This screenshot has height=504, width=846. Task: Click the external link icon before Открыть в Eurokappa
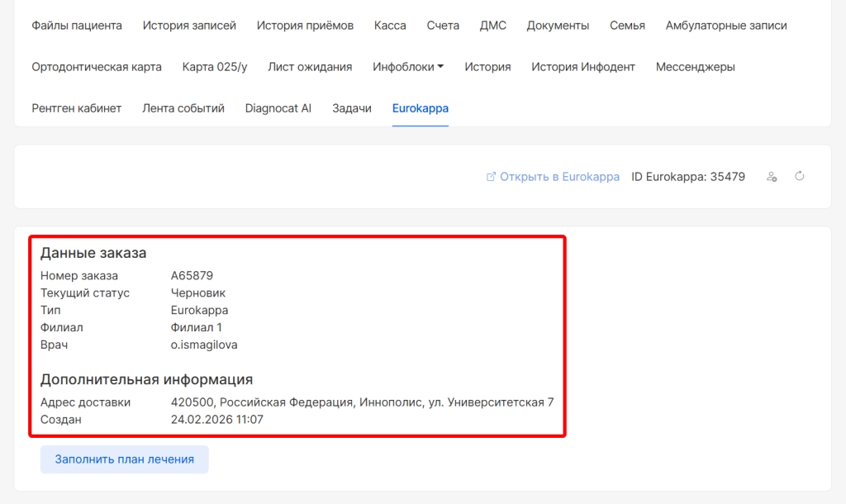[491, 177]
